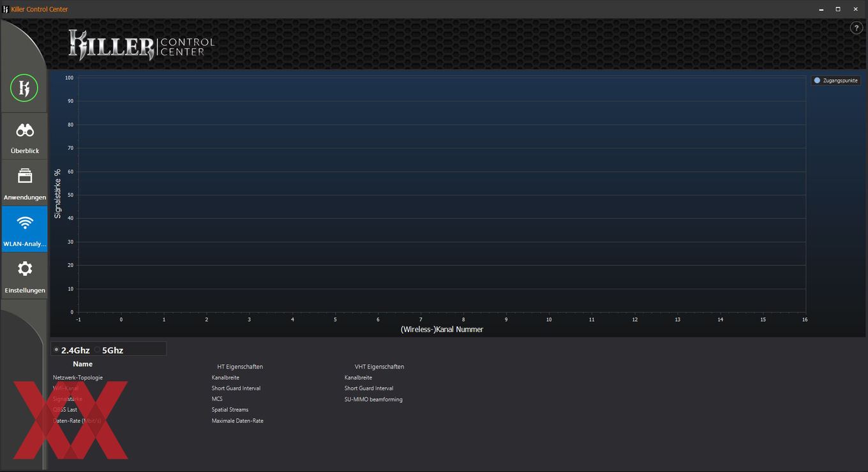Open the Überblick binoculars section
Image resolution: width=868 pixels, height=472 pixels.
click(25, 136)
